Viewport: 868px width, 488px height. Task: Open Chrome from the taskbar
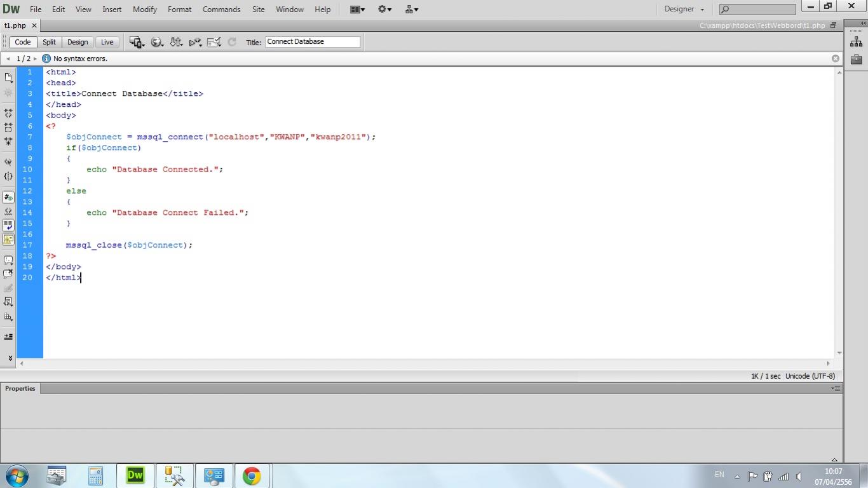(x=252, y=476)
